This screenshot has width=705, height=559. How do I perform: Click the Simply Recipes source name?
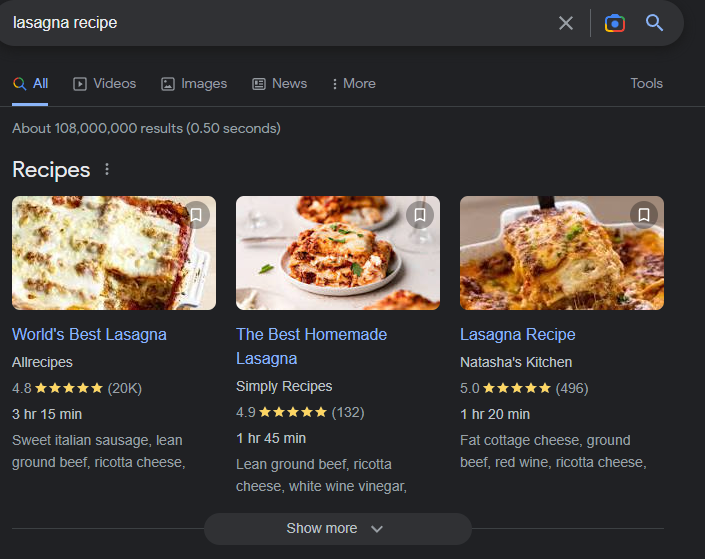click(x=284, y=387)
